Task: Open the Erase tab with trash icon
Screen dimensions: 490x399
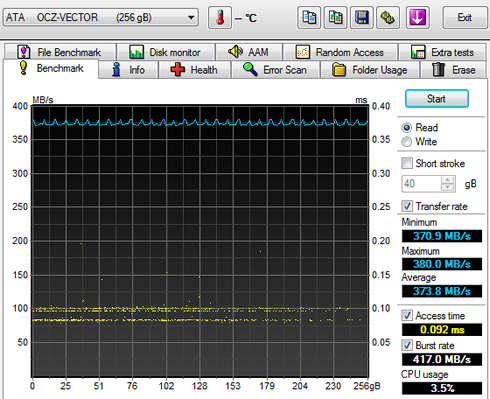Action: [453, 70]
